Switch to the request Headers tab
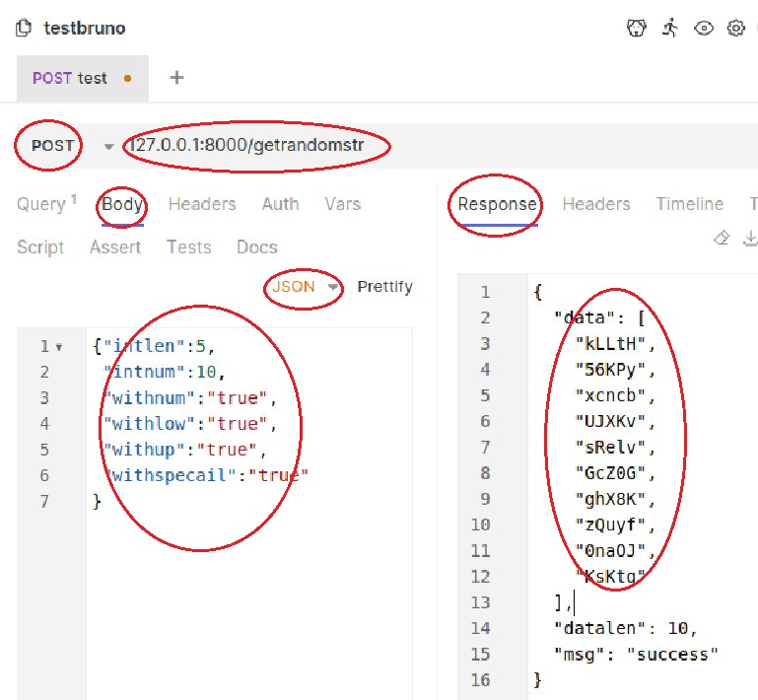 click(x=202, y=204)
